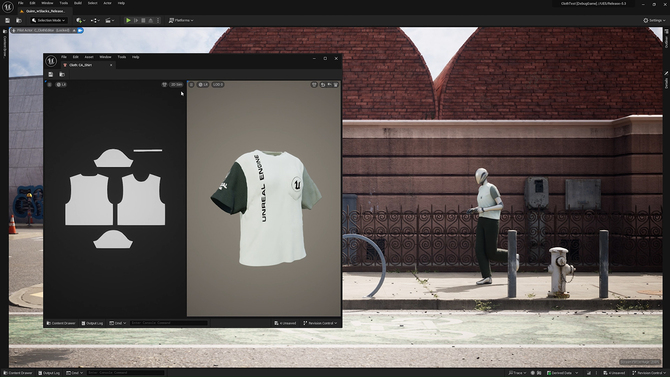Open Lit view mode in 2D pattern viewport
Image resolution: width=670 pixels, height=377 pixels.
61,85
